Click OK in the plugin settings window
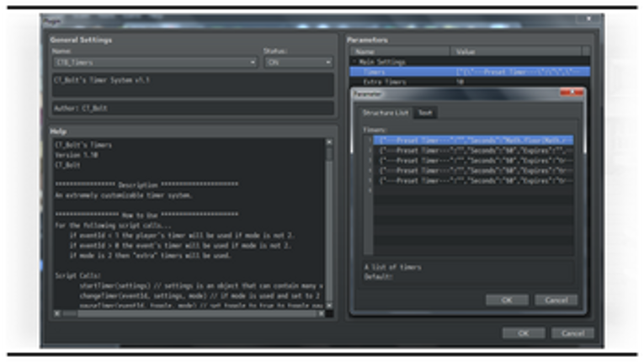 click(524, 333)
